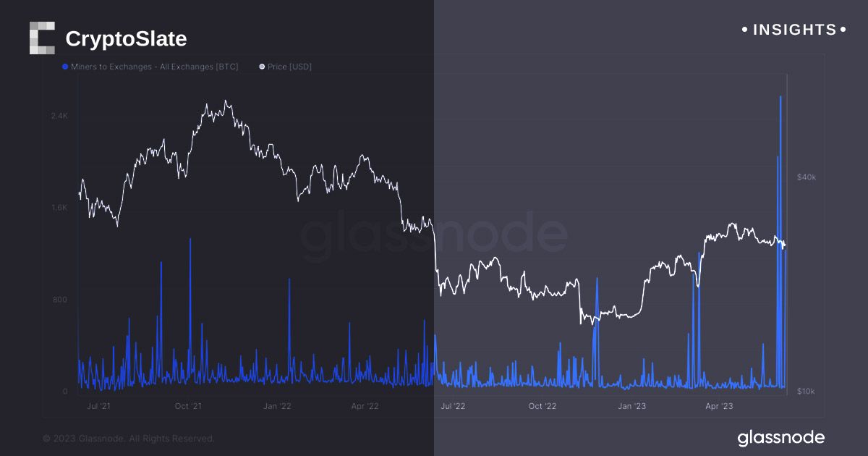
Task: Click the Jul '21 x-axis label
Action: point(98,406)
